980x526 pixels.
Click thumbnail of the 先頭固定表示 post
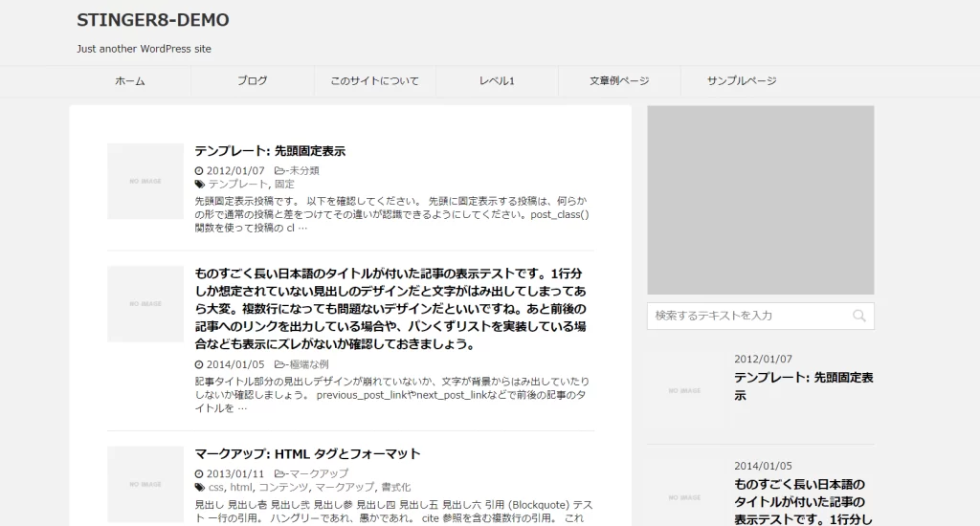click(145, 181)
